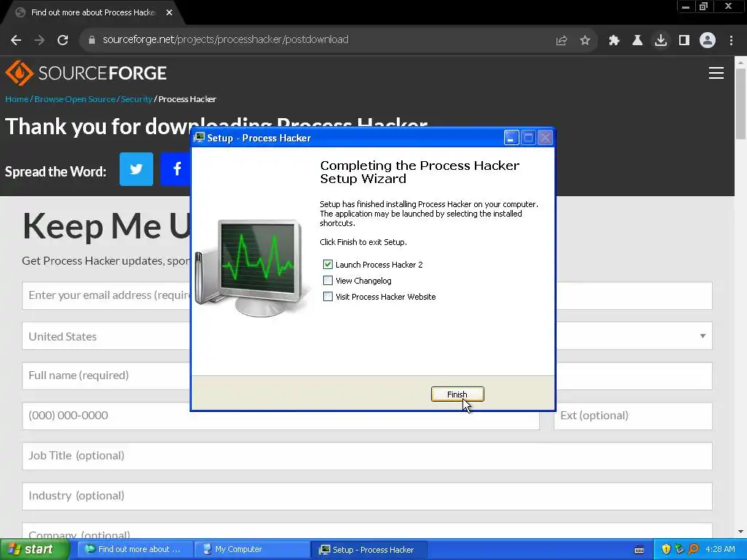Open the security shield tray icon
Viewport: 747px width, 560px height.
click(x=666, y=550)
